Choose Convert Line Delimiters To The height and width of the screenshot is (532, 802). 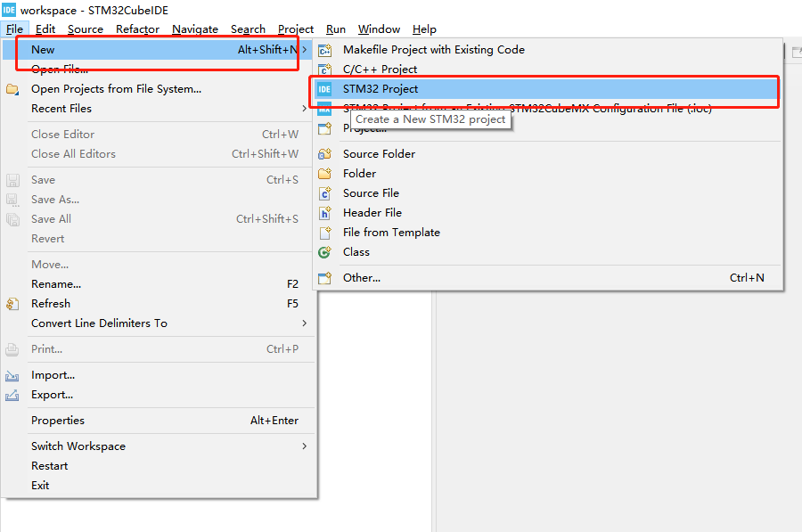(159, 323)
